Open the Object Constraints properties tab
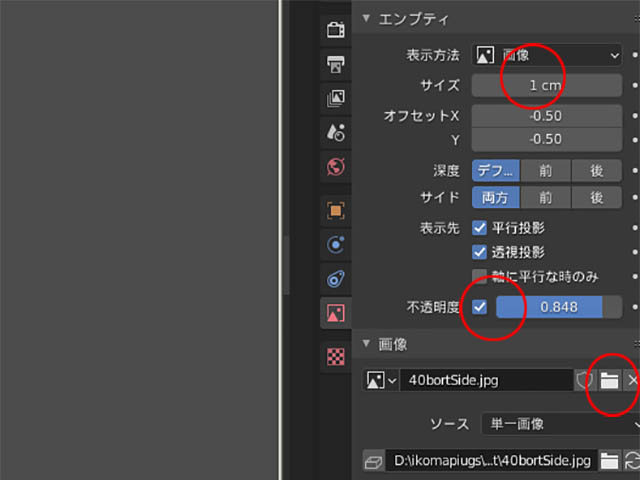The image size is (640, 480). click(336, 279)
